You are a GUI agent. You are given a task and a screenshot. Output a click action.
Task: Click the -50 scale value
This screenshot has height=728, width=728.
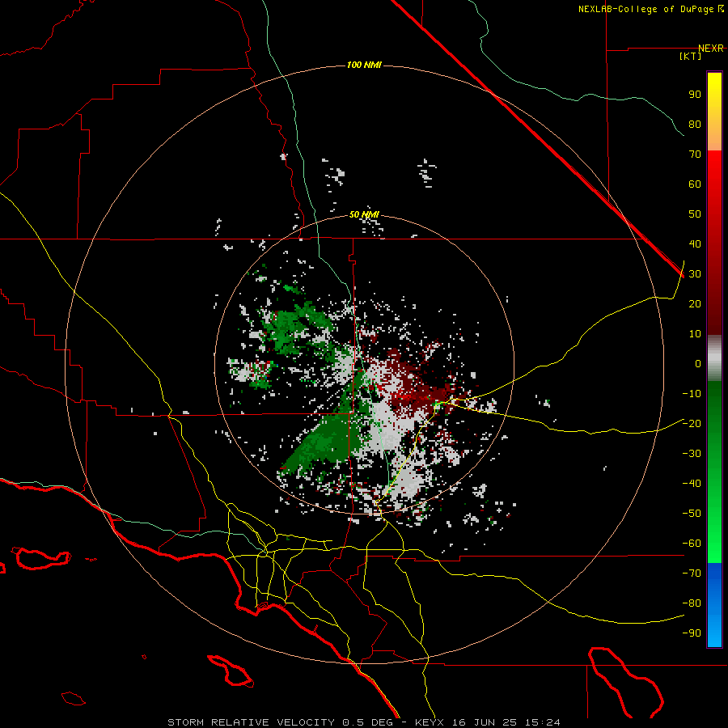pyautogui.click(x=692, y=513)
